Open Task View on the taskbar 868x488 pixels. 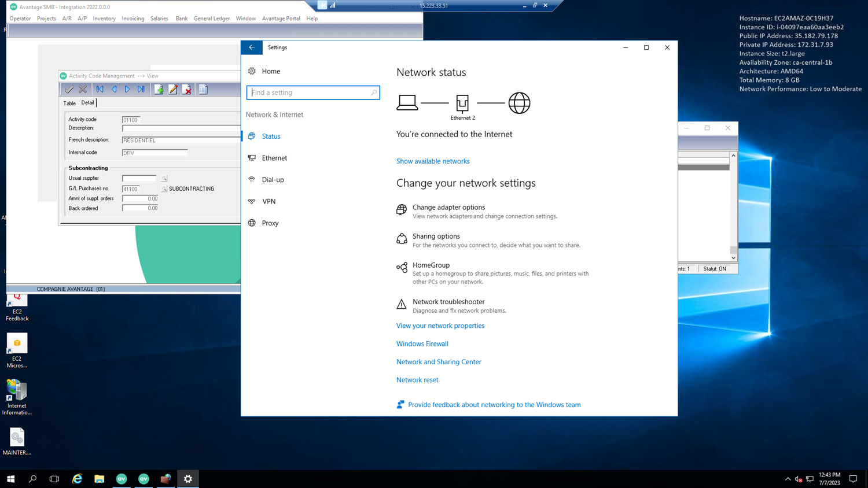[54, 479]
